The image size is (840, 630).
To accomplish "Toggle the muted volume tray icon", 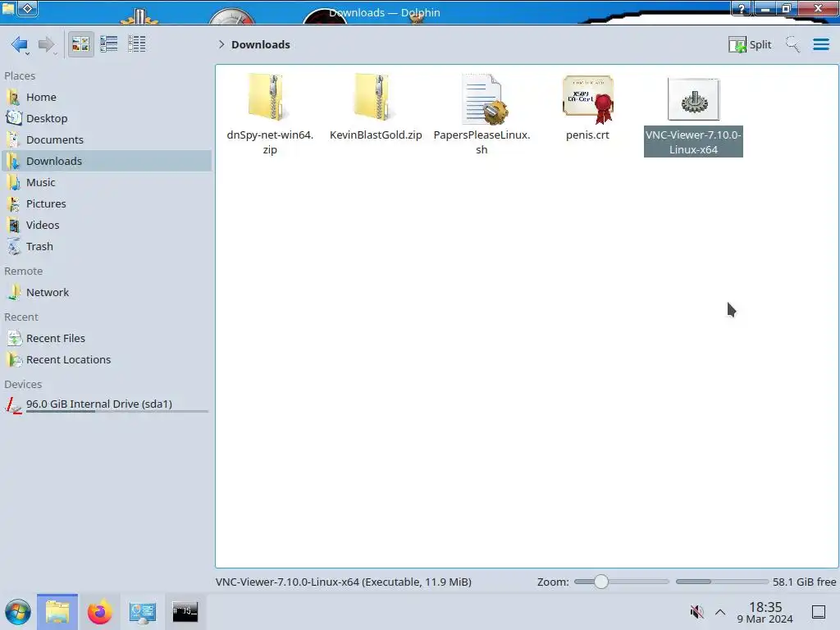I will (696, 612).
